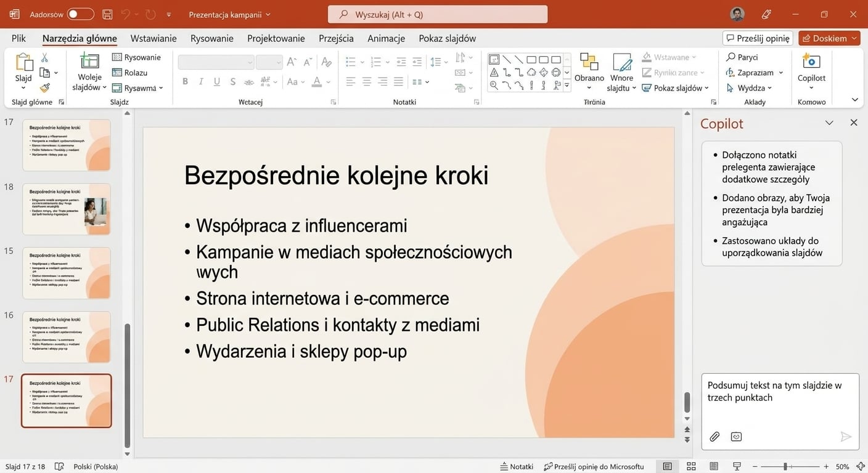The width and height of the screenshot is (868, 473).
Task: Collapse the ribbon with chevron
Action: (x=854, y=100)
